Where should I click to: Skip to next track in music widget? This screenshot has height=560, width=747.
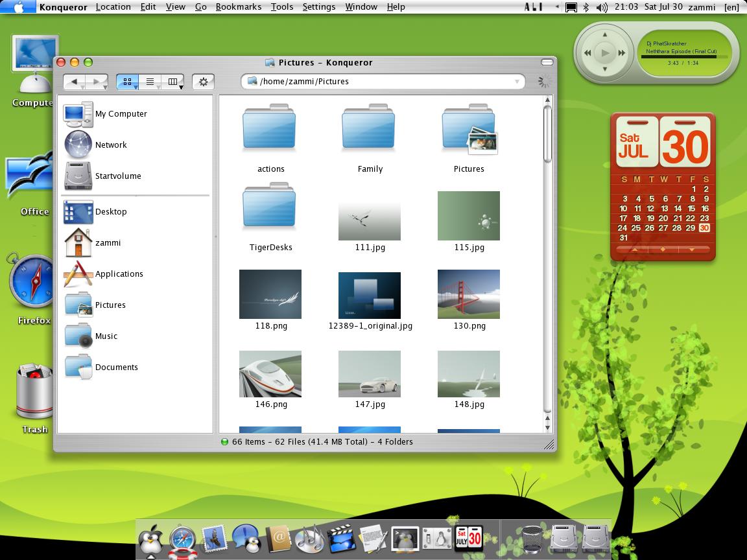tap(622, 53)
